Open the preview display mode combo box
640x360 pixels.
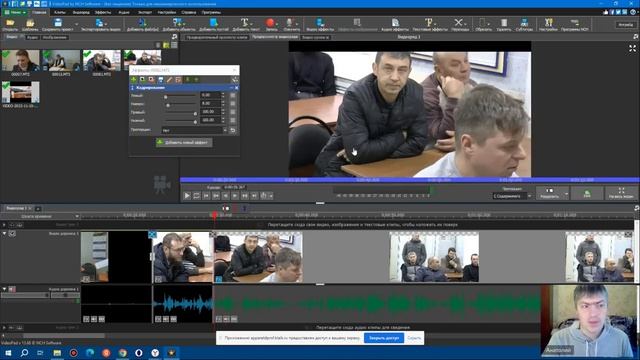click(x=512, y=196)
